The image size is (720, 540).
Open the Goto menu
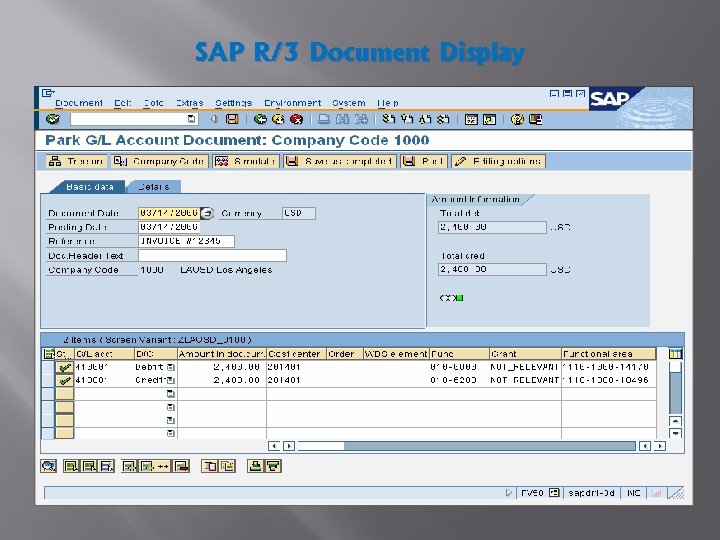(x=153, y=103)
